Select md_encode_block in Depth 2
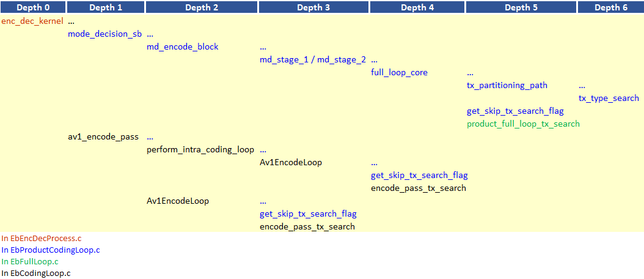Image resolution: width=644 pixels, height=279 pixels. pyautogui.click(x=182, y=46)
